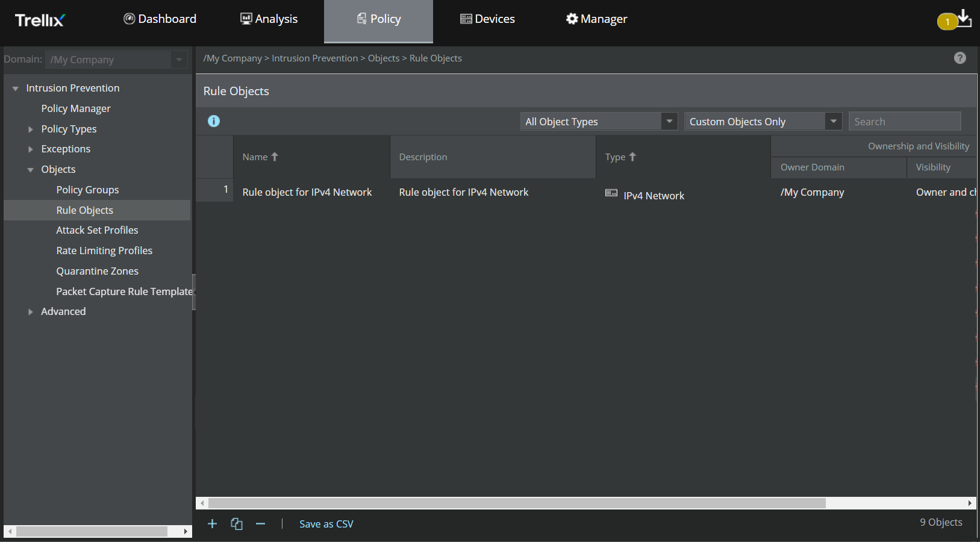Expand the Policy Types node

(x=30, y=129)
